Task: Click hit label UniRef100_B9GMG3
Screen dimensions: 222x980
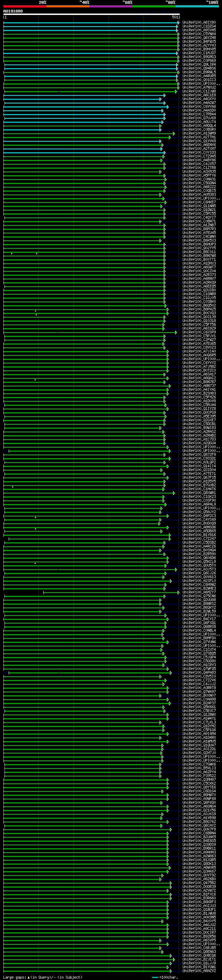Action: coord(199,57)
